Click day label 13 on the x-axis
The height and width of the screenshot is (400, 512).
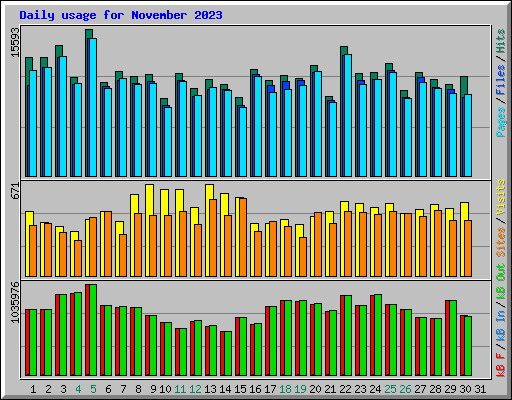click(210, 389)
